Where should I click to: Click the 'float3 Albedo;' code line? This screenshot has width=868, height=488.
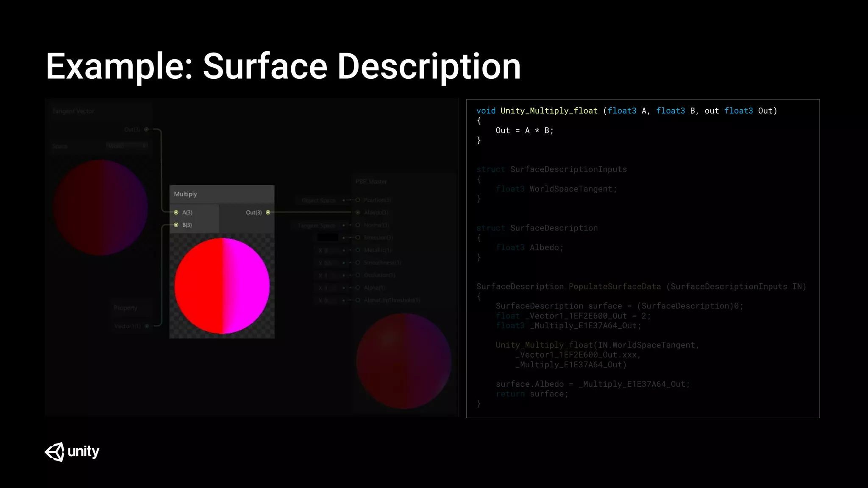point(530,247)
